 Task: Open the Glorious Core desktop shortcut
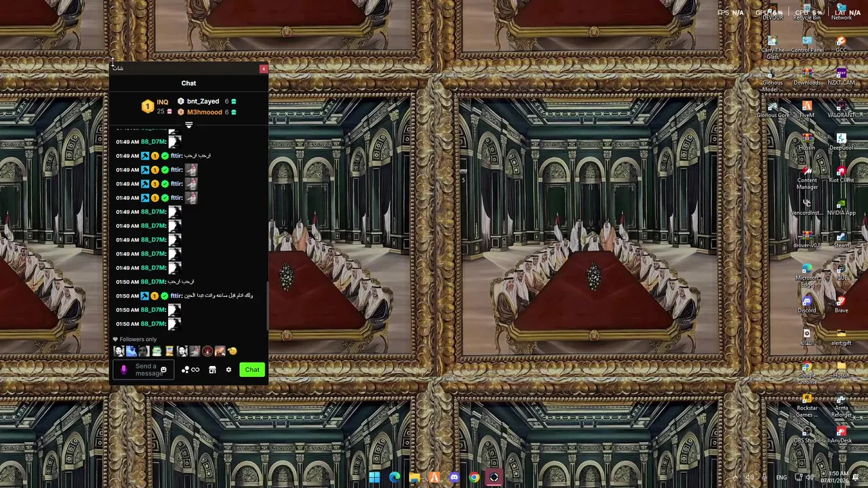(772, 110)
